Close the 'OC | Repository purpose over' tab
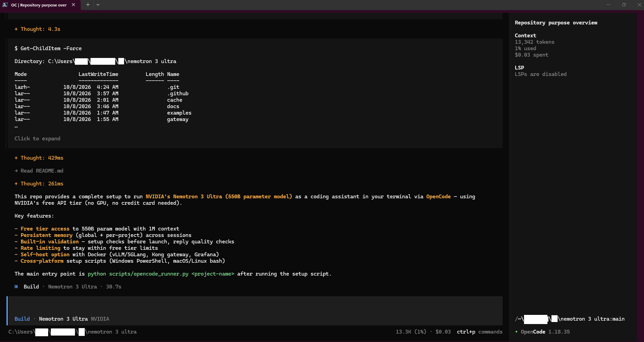The height and width of the screenshot is (342, 644). point(74,5)
